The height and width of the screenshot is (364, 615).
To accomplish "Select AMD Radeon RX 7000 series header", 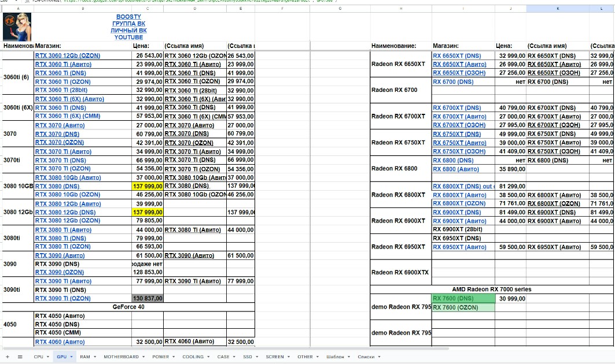I will click(492, 289).
